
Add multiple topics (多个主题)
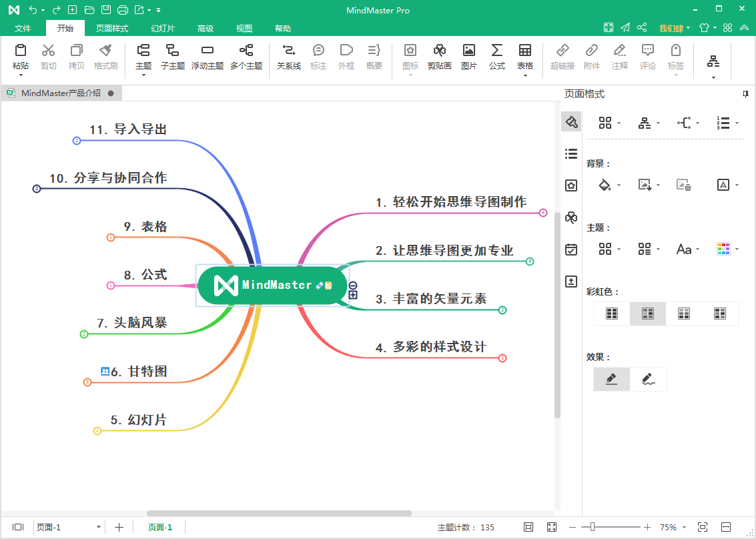(x=246, y=57)
